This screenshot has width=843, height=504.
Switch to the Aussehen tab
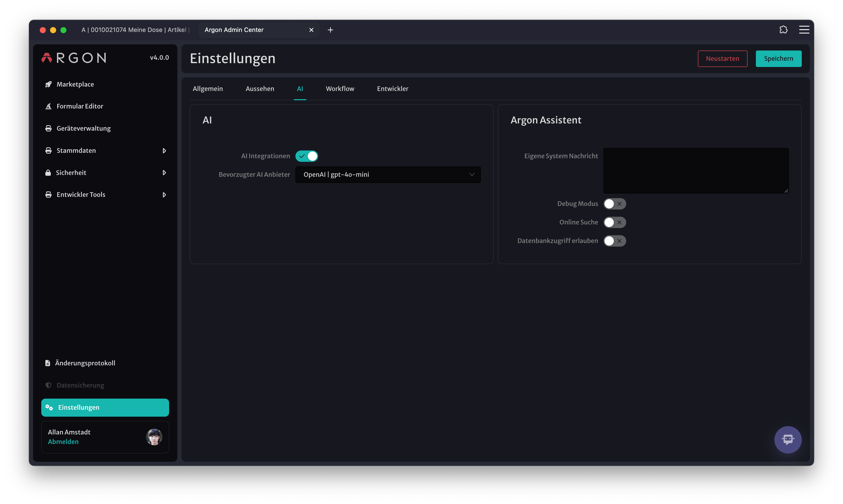[260, 89]
